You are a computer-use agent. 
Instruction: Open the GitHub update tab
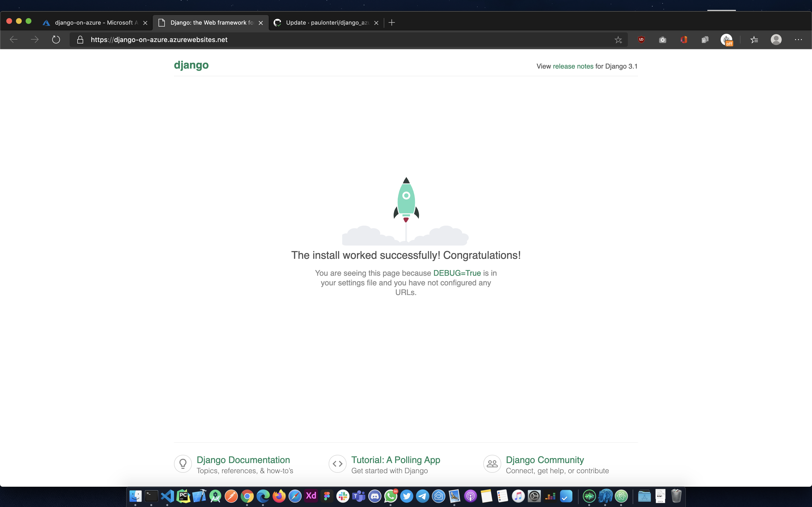[x=326, y=22]
